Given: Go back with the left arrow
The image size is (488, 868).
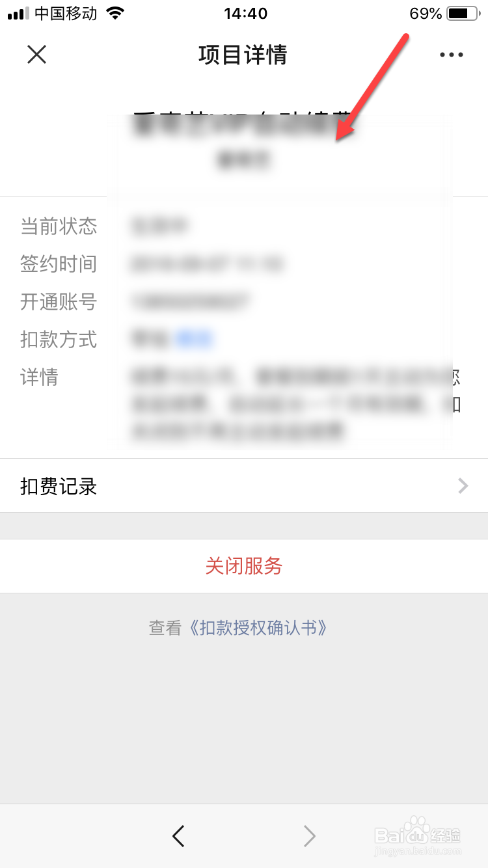Looking at the screenshot, I should coord(178,835).
